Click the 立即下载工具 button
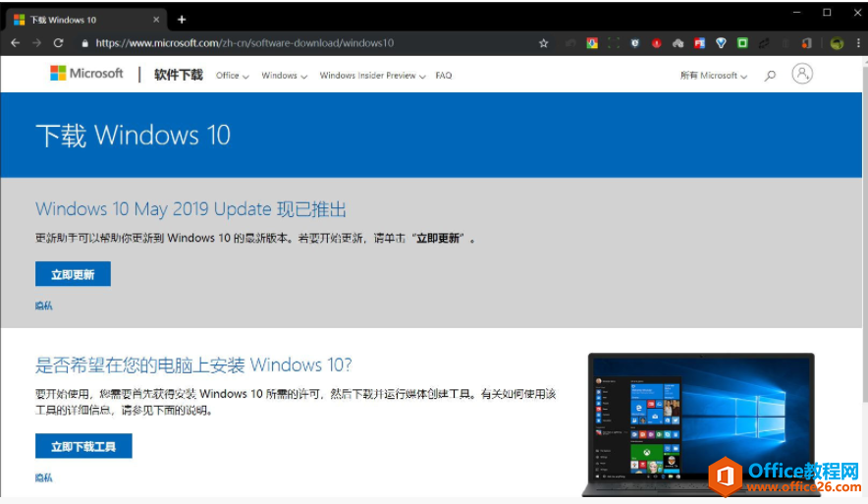Screen dimensions: 868x504 tap(83, 446)
